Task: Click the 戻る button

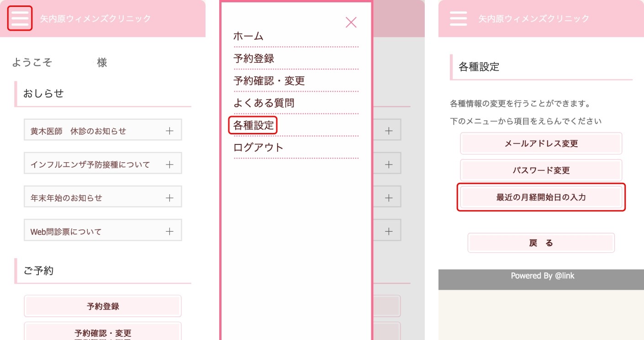Action: (541, 243)
